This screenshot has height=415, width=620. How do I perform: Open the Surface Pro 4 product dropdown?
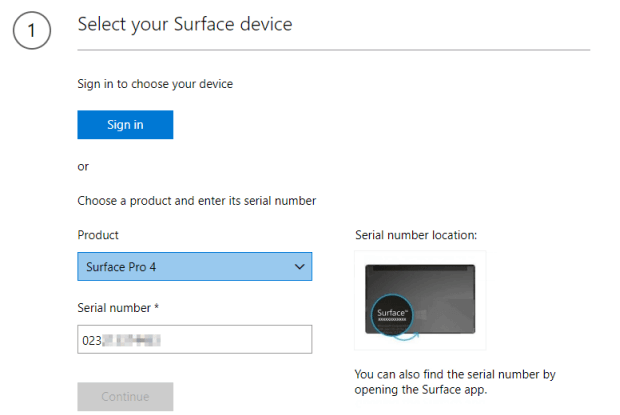tap(195, 267)
